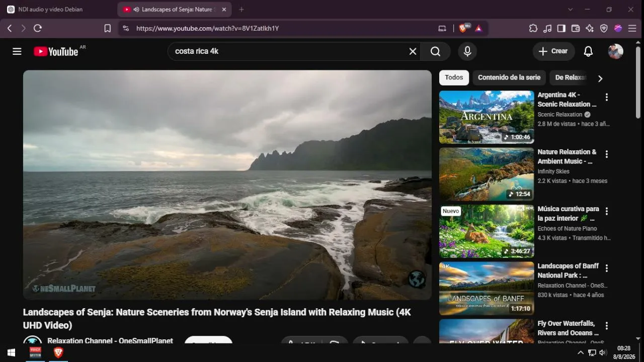The image size is (644, 362).
Task: Open more options for Argentina 4K video
Action: [x=607, y=97]
